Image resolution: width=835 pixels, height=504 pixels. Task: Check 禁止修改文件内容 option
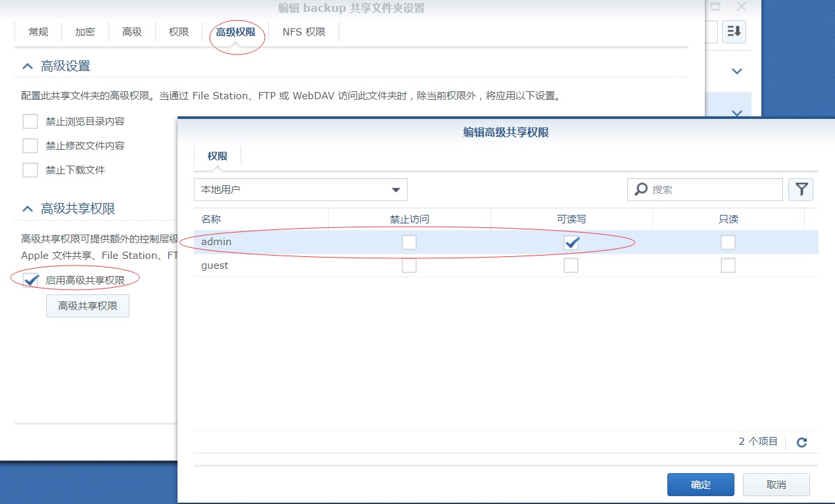click(x=30, y=146)
